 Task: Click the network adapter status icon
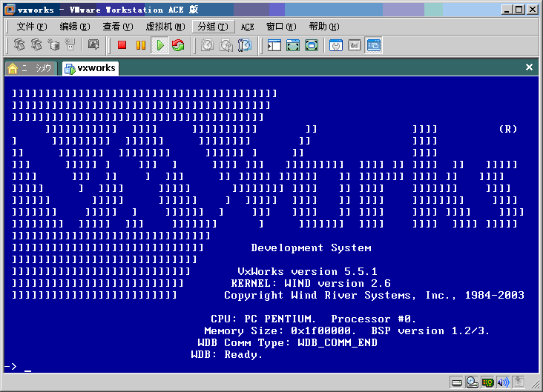tap(487, 382)
